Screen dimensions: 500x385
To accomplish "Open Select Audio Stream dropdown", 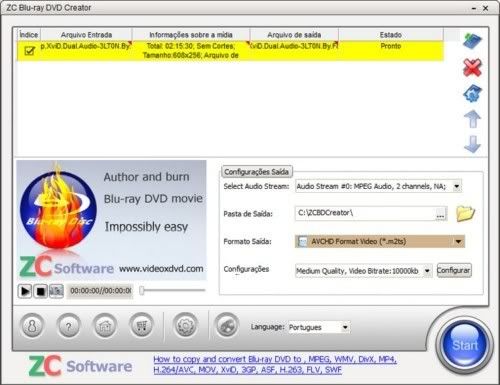I will click(x=457, y=186).
